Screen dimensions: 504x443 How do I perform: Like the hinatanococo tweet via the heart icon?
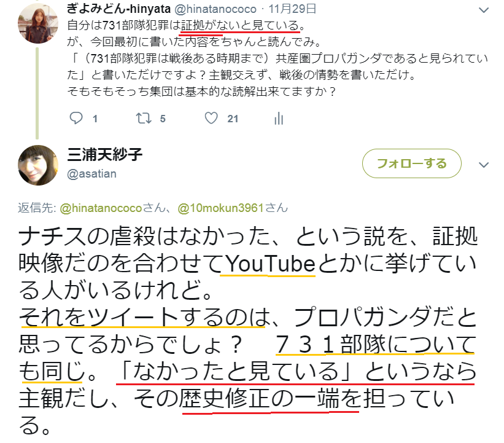pos(211,118)
